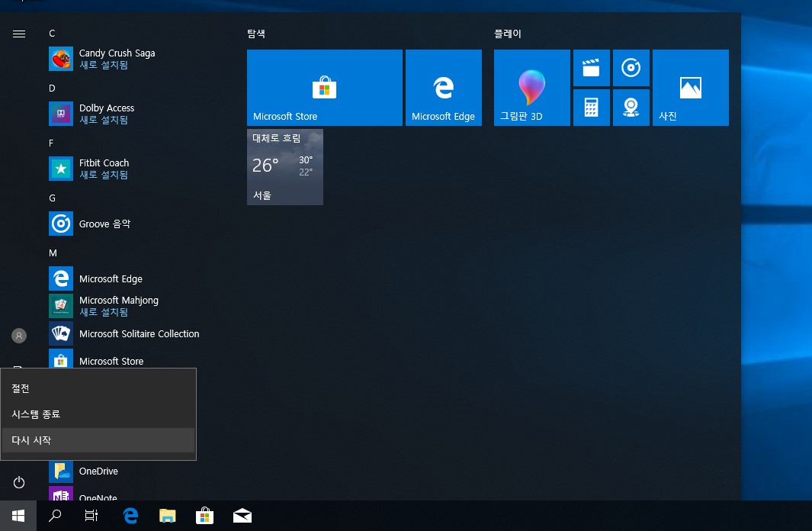Launch Groove music app icon in list
The image size is (812, 531).
tap(60, 224)
